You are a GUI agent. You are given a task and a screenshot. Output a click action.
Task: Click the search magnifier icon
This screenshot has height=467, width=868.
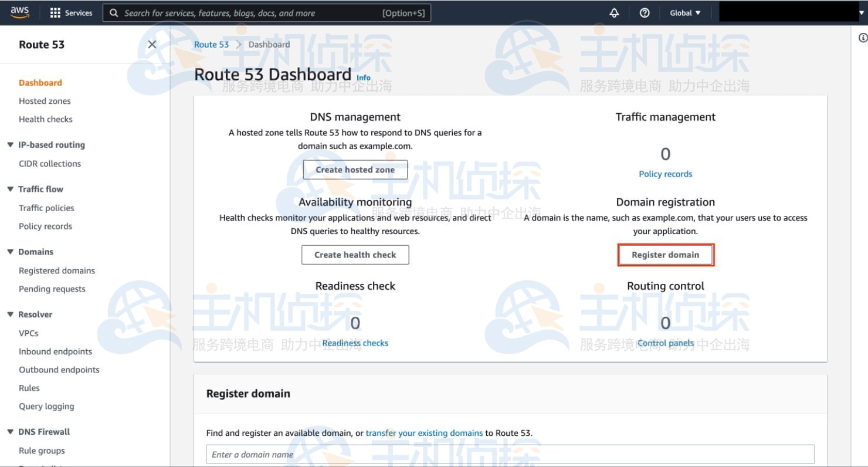click(113, 12)
